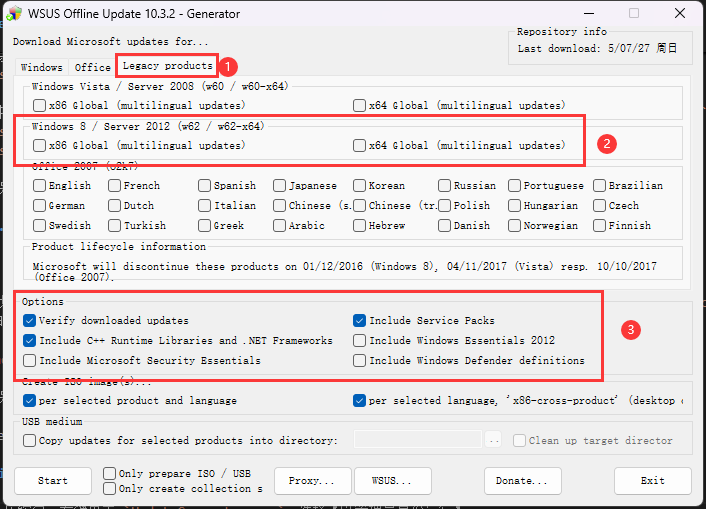Open the WSUS settings button
The width and height of the screenshot is (706, 509).
click(393, 481)
